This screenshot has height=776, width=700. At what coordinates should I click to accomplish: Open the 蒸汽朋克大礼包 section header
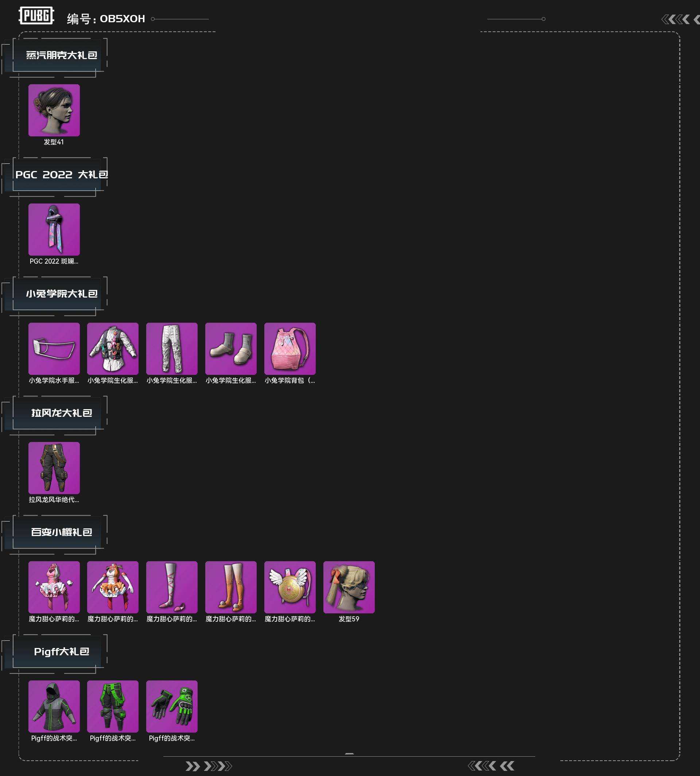pos(62,55)
